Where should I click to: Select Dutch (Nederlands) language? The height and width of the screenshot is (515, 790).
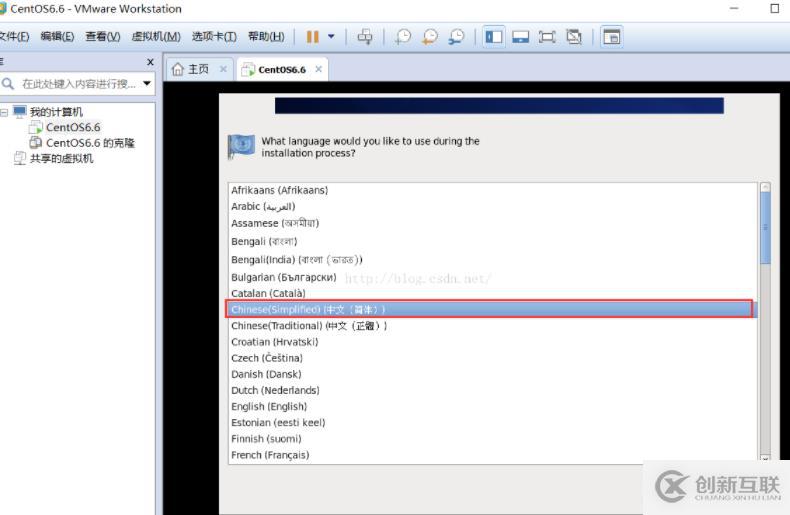click(x=492, y=390)
